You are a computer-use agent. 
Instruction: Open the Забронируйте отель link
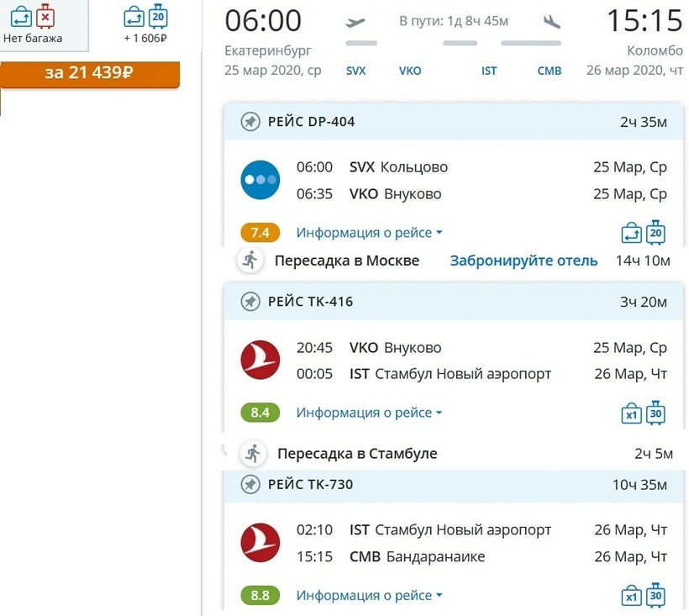coord(523,261)
